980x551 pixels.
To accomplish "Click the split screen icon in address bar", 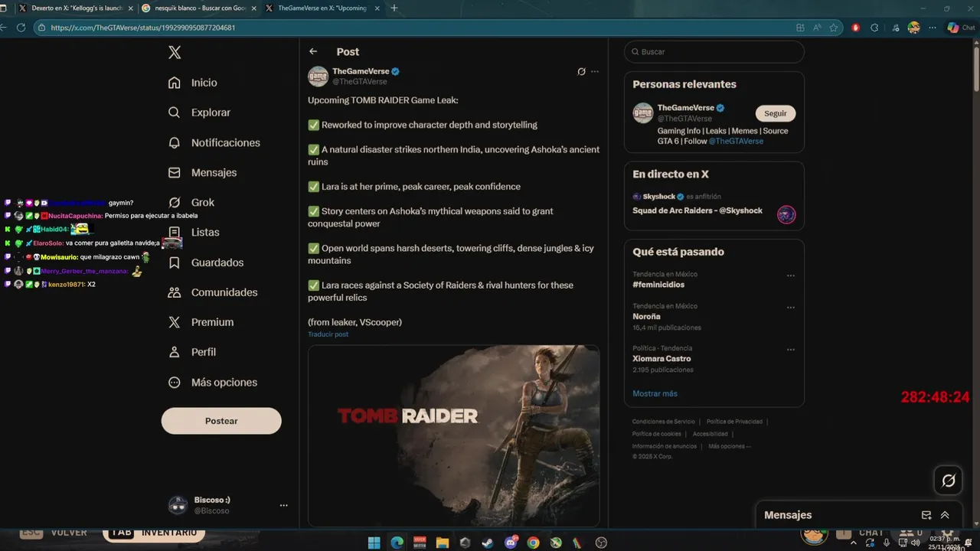I will 800,28.
